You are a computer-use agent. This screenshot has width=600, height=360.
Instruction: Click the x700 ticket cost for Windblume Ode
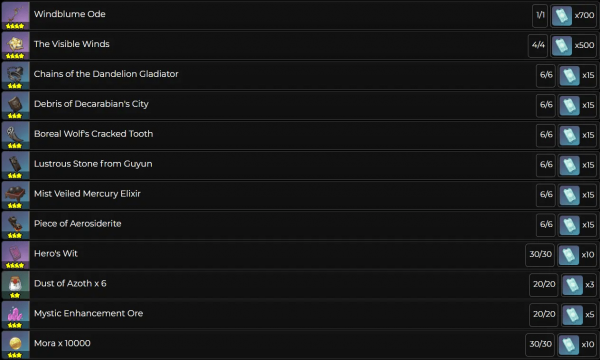[x=573, y=16]
